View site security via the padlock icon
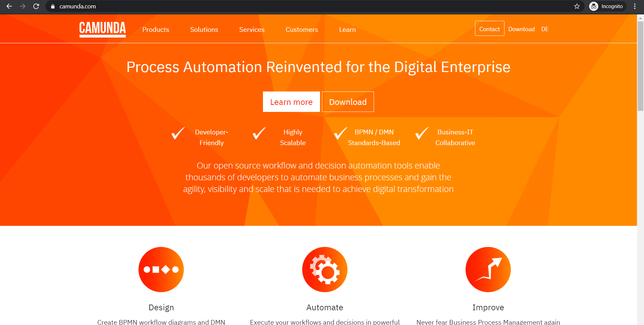 click(53, 6)
